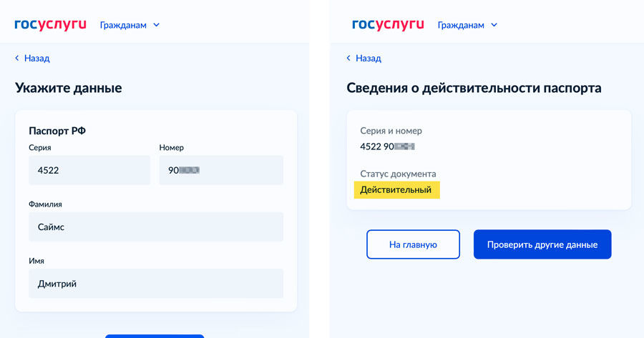644x338 pixels.
Task: Click the Имя field containing Дмитрий
Action: tap(155, 284)
